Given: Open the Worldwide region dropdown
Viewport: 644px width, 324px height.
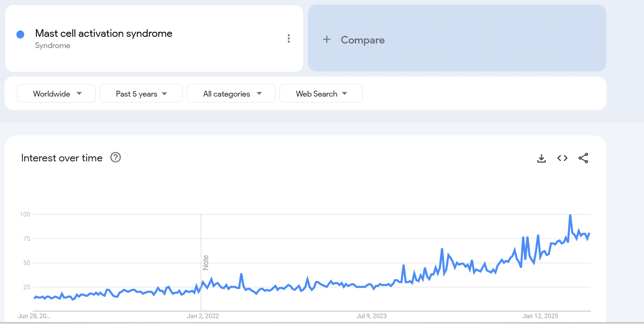Looking at the screenshot, I should pyautogui.click(x=56, y=93).
